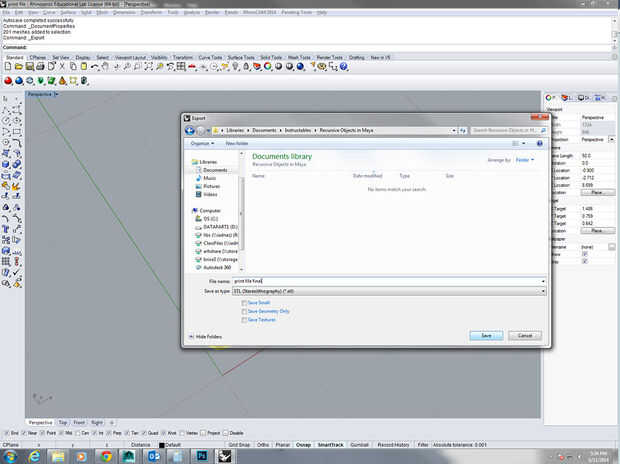The image size is (620, 464).
Task: Collapse folder pane with Hide Folders
Action: click(205, 337)
